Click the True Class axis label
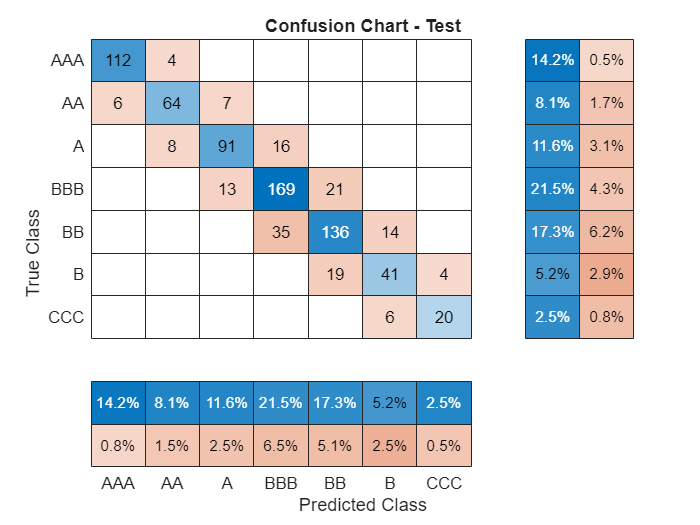The width and height of the screenshot is (700, 525). pos(34,252)
